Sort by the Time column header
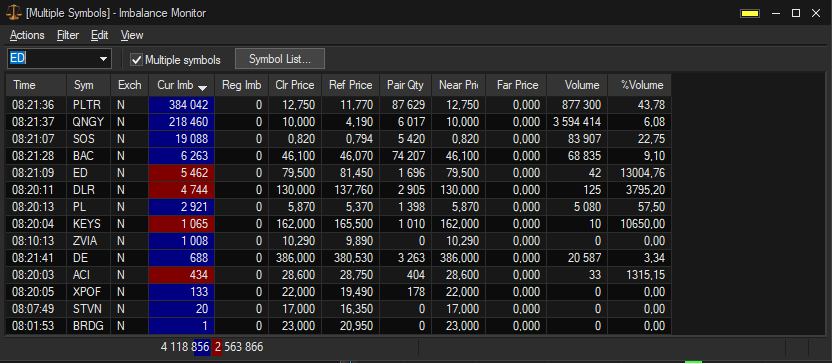This screenshot has height=363, width=832. [x=36, y=85]
